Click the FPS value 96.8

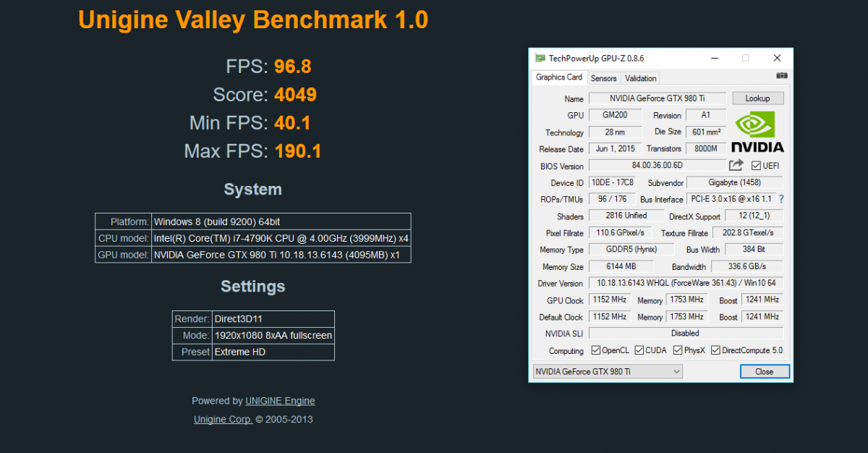292,67
